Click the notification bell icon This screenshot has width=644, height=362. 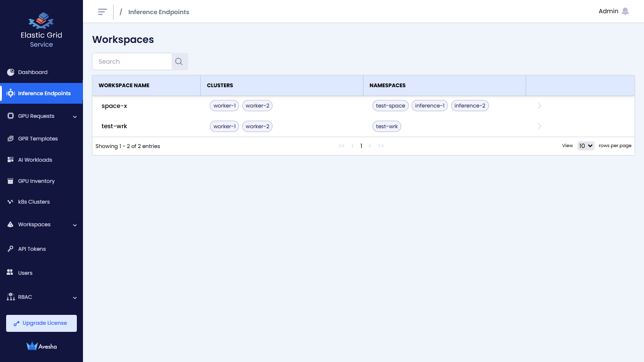[625, 11]
